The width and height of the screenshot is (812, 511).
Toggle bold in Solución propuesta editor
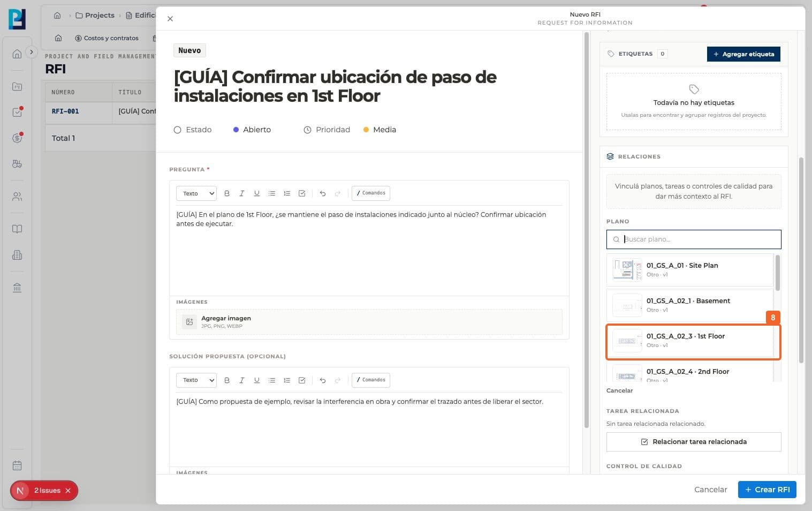point(227,380)
